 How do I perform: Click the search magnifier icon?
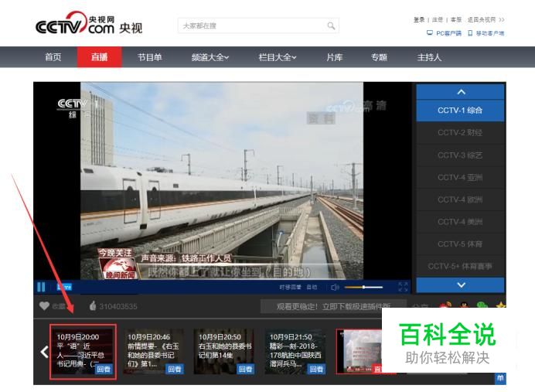click(331, 26)
